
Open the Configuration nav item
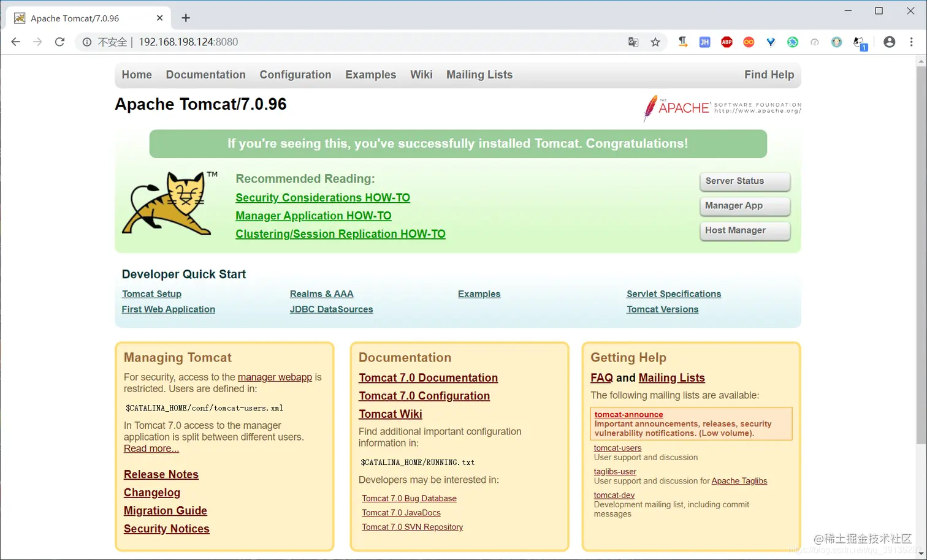tap(296, 75)
